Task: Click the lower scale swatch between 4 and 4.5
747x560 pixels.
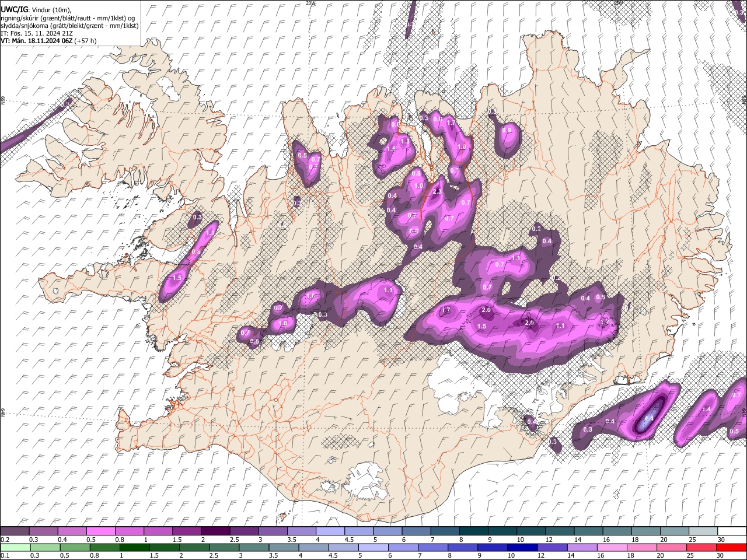Action: click(313, 547)
